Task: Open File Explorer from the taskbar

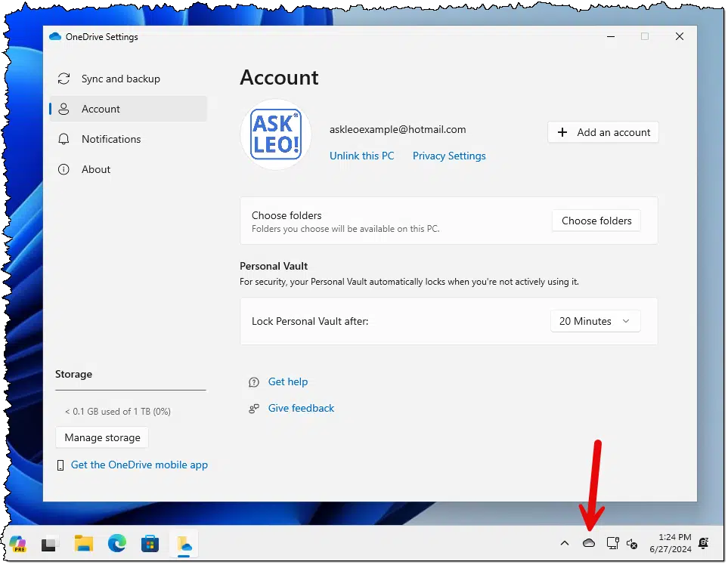Action: click(84, 543)
